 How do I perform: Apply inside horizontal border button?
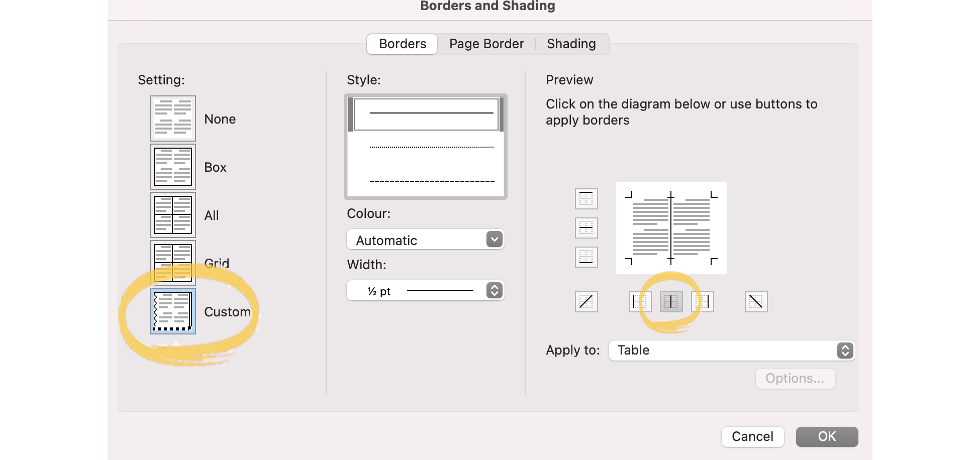pos(586,228)
